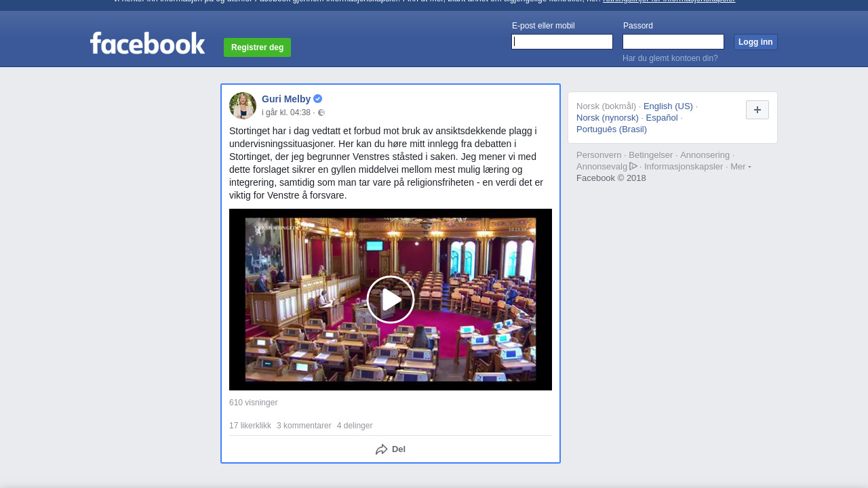
Task: Open the Betingelser footer link
Action: pyautogui.click(x=651, y=155)
